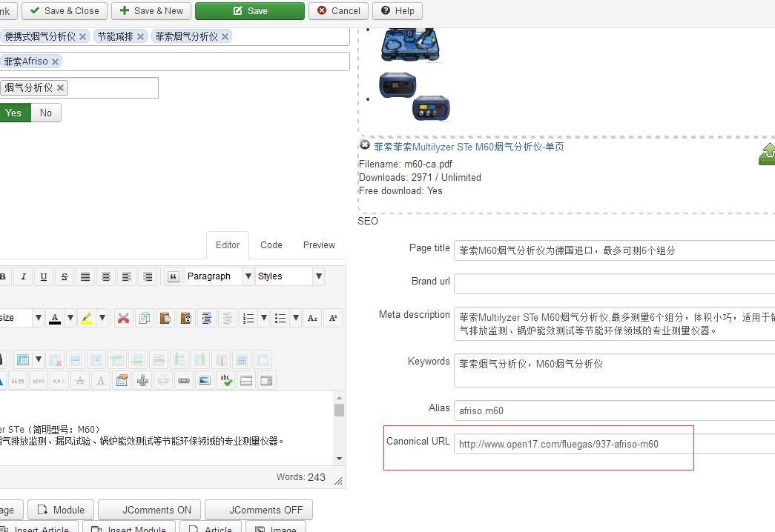Apply superscript formatting
This screenshot has width=775, height=532.
pyautogui.click(x=333, y=318)
